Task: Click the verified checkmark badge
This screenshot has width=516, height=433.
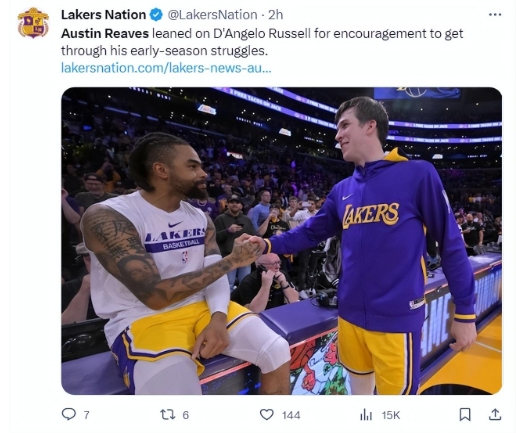Action: tap(156, 15)
